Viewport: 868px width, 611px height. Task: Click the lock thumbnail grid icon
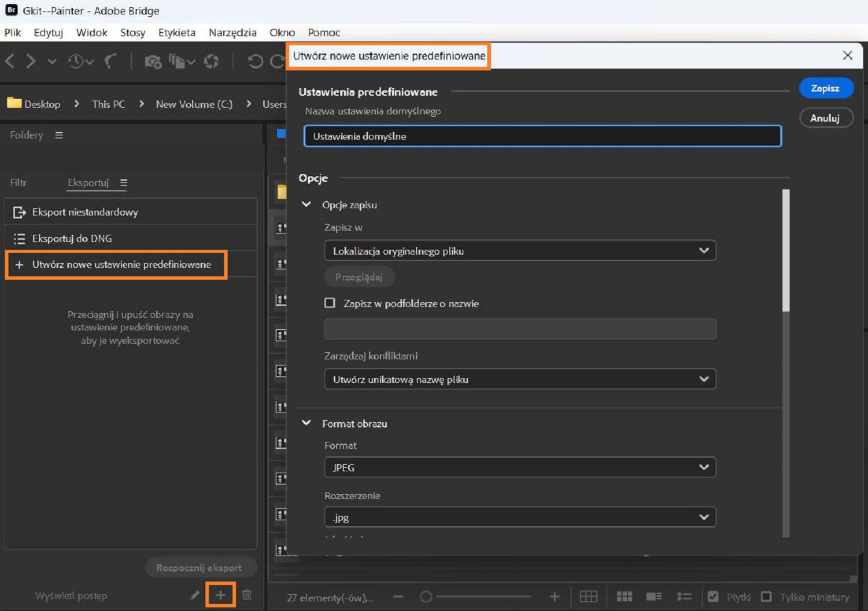coord(589,597)
